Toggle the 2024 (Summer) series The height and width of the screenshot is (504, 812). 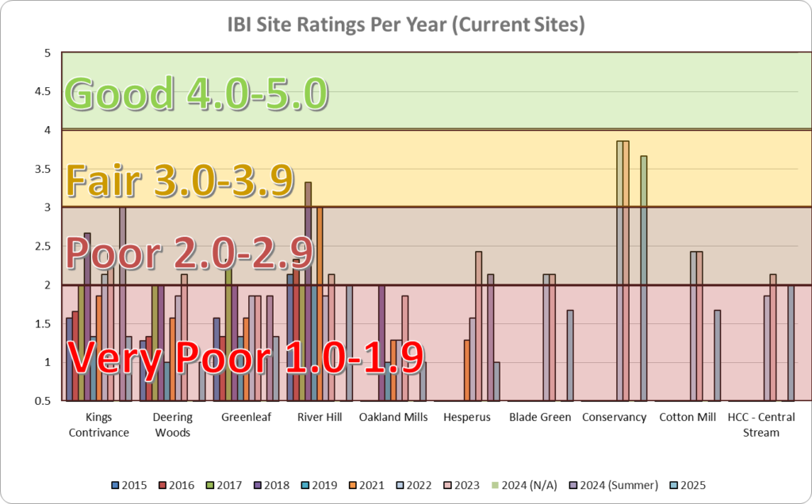click(573, 484)
